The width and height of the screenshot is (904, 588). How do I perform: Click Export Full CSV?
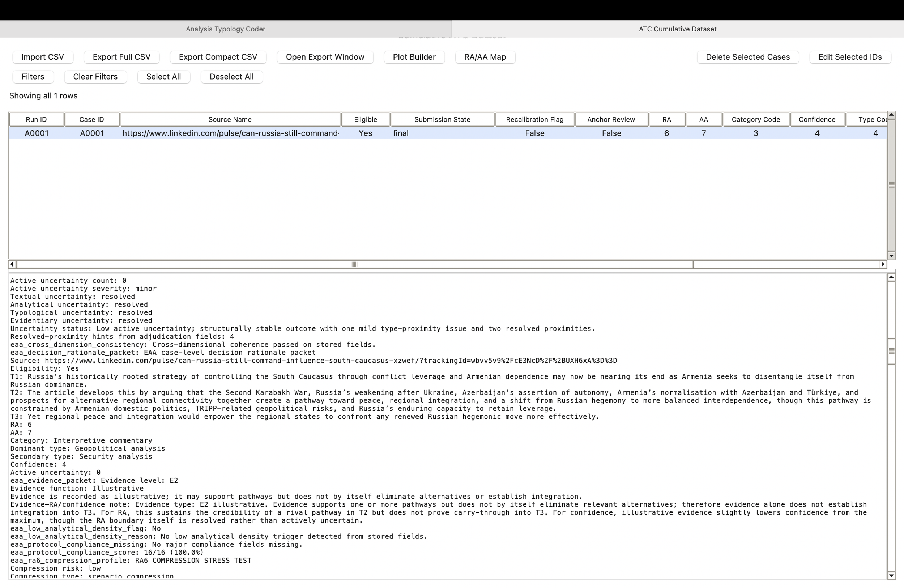tap(121, 57)
